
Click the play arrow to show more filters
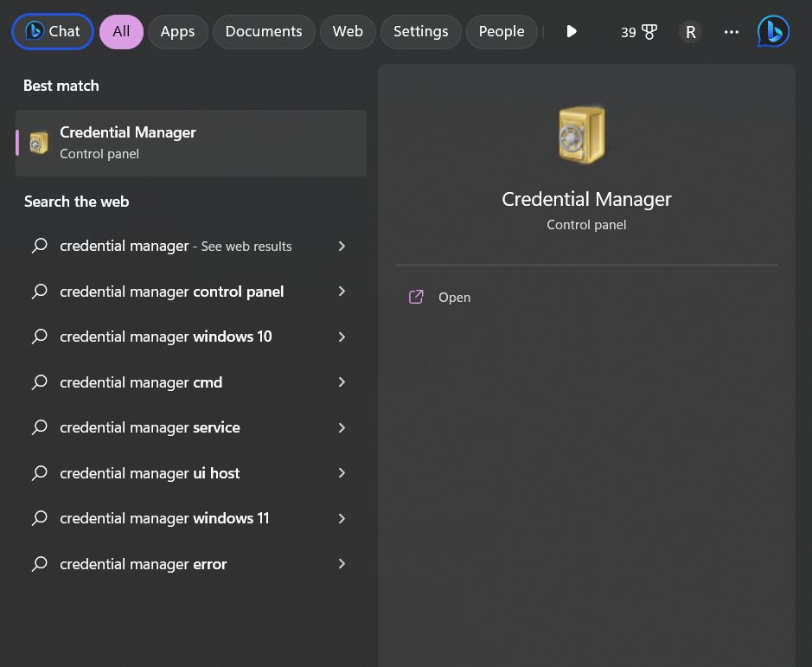tap(572, 32)
